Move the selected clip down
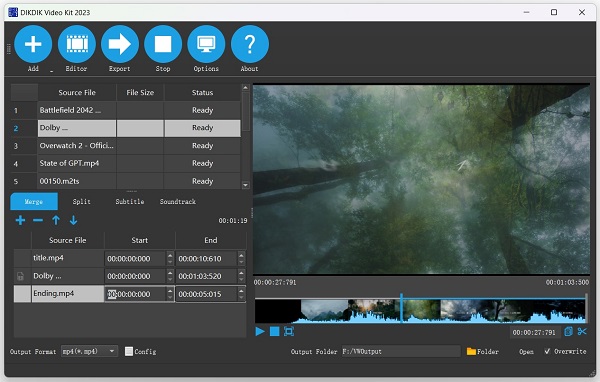This screenshot has height=382, width=600. click(x=73, y=220)
